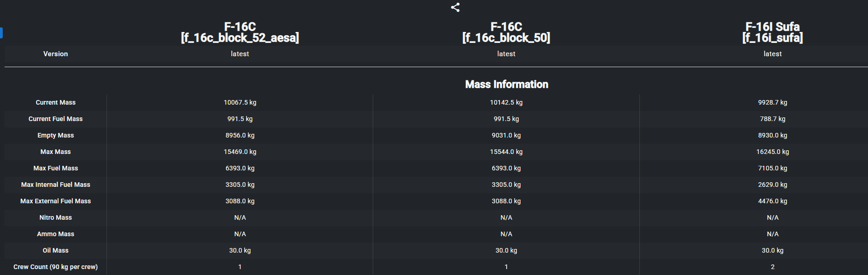Image resolution: width=868 pixels, height=275 pixels.
Task: Click the 4476.0 kg external fuel value
Action: [x=772, y=201]
